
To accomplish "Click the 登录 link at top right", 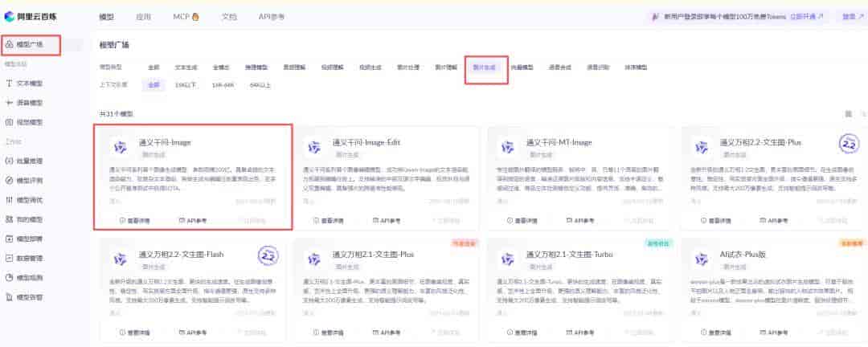I will [x=853, y=17].
